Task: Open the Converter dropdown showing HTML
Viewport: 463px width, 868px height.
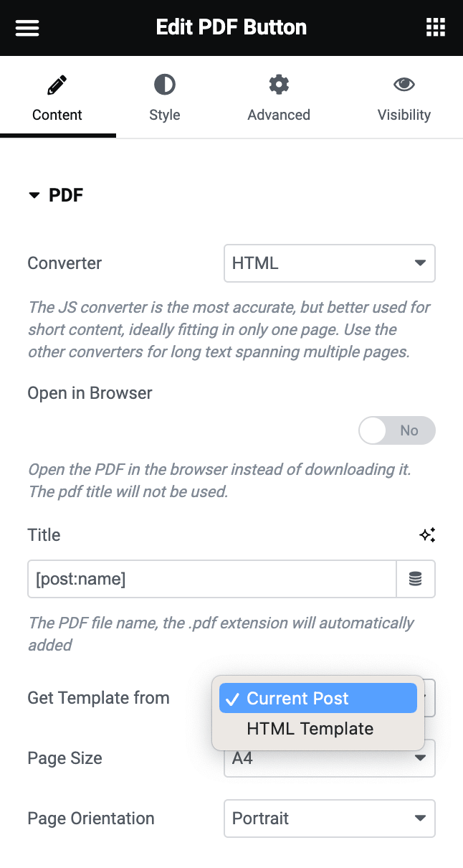Action: [x=329, y=263]
